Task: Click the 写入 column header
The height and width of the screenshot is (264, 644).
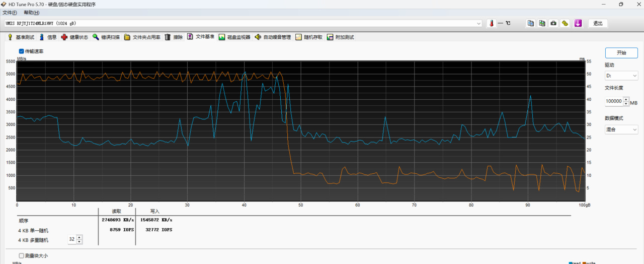Action: 154,211
